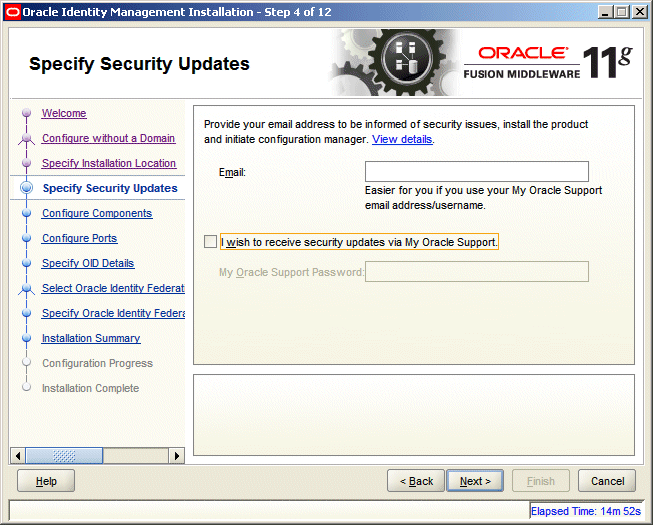Click the Specify Security Updates step icon
Screen dimensions: 653x525
point(26,188)
